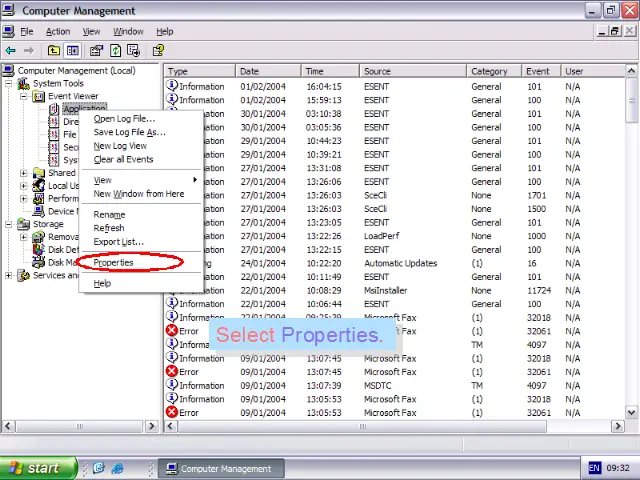Expand the Local Users node
The height and width of the screenshot is (480, 640).
pyautogui.click(x=23, y=186)
